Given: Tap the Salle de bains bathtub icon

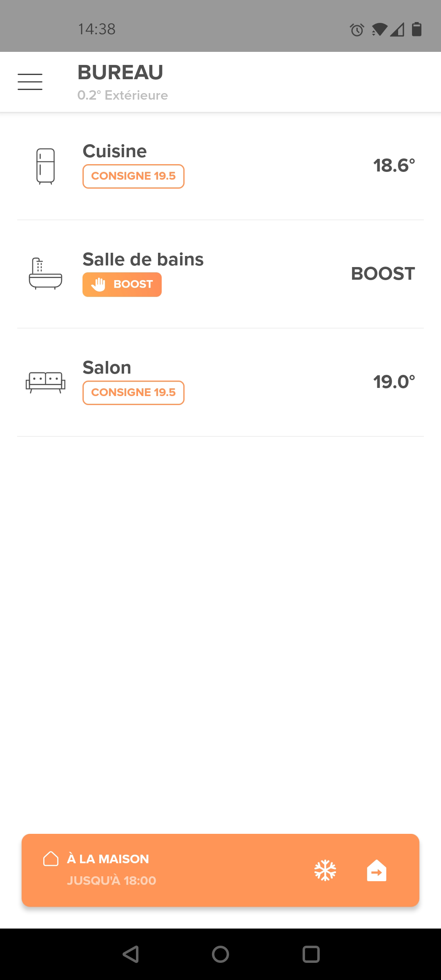Looking at the screenshot, I should [x=45, y=274].
